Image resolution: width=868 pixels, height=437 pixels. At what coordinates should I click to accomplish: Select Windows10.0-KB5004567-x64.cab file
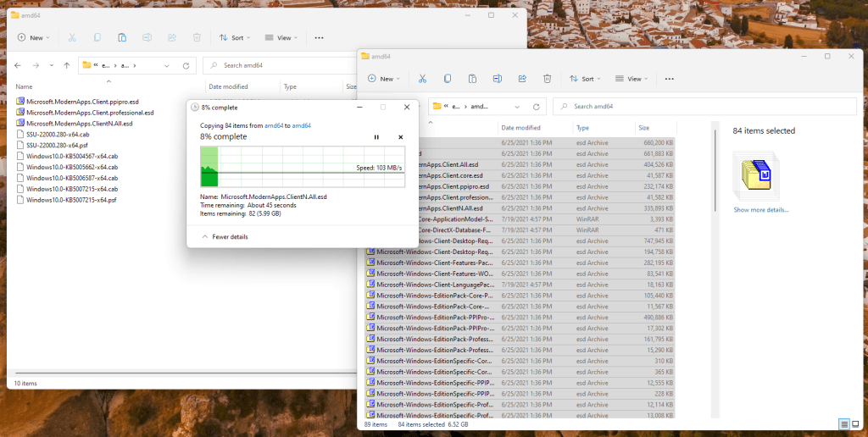pyautogui.click(x=67, y=156)
